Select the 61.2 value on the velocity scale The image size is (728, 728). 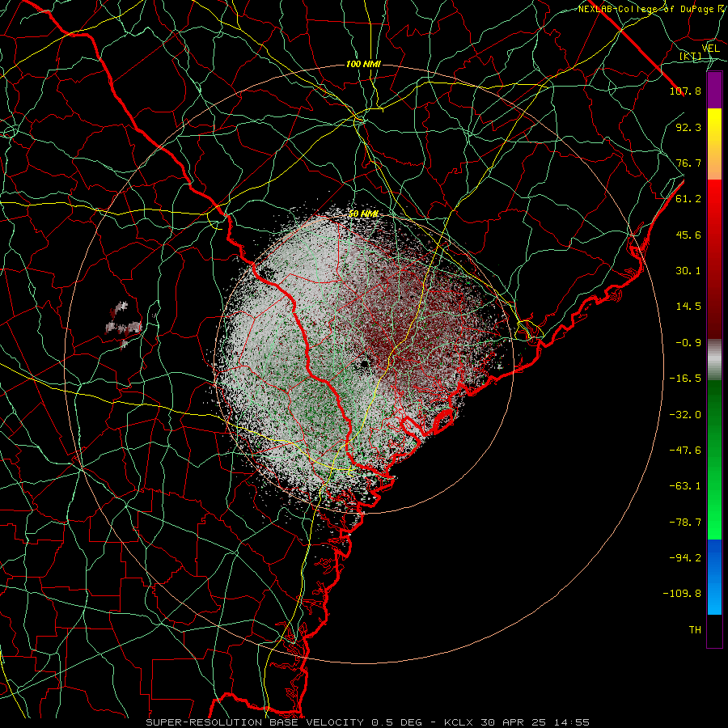pyautogui.click(x=688, y=199)
